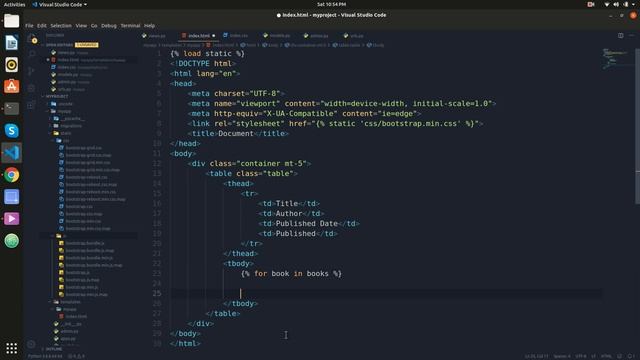Change the indentation Spaces setting in status bar

[x=562, y=356]
